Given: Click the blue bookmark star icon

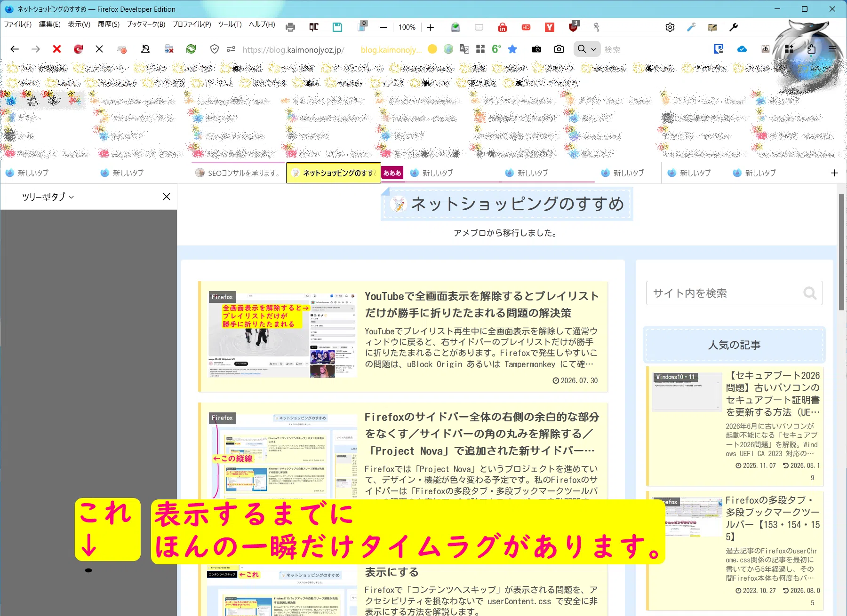Looking at the screenshot, I should [512, 49].
